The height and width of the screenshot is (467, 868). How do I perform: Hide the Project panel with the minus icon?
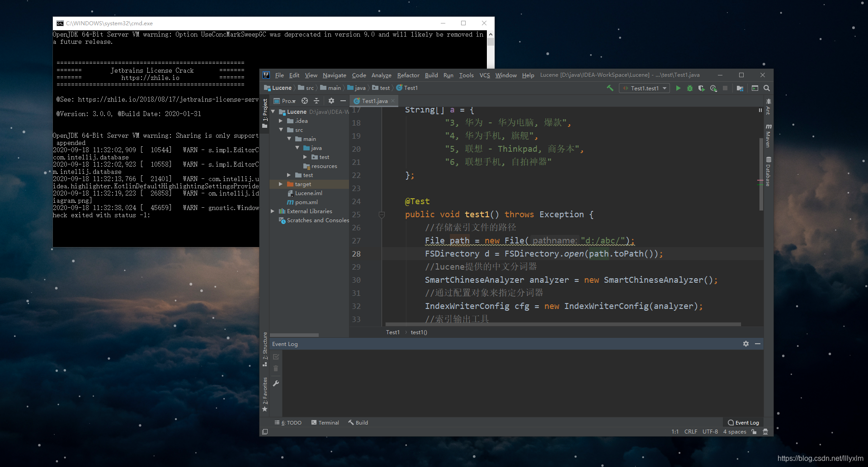343,101
